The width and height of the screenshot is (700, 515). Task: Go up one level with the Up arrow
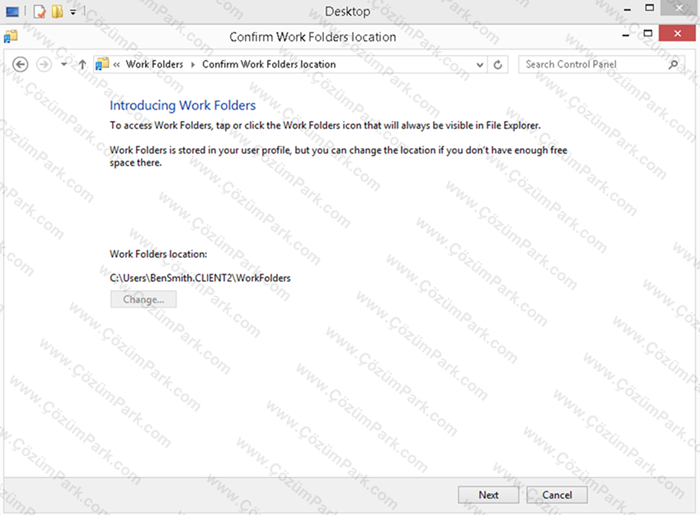click(82, 65)
